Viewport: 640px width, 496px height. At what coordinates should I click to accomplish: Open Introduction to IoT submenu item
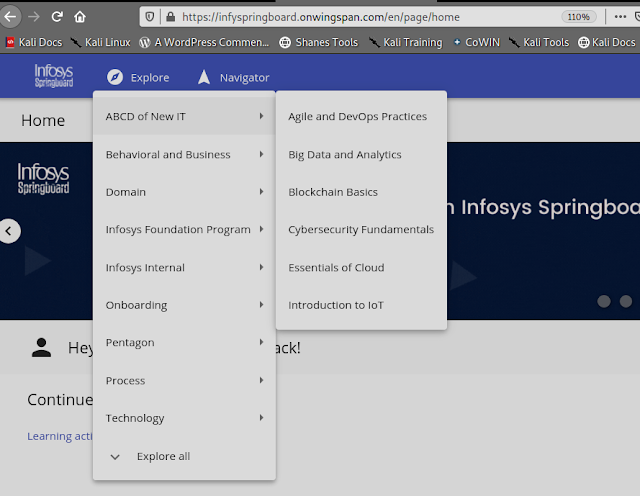point(361,305)
